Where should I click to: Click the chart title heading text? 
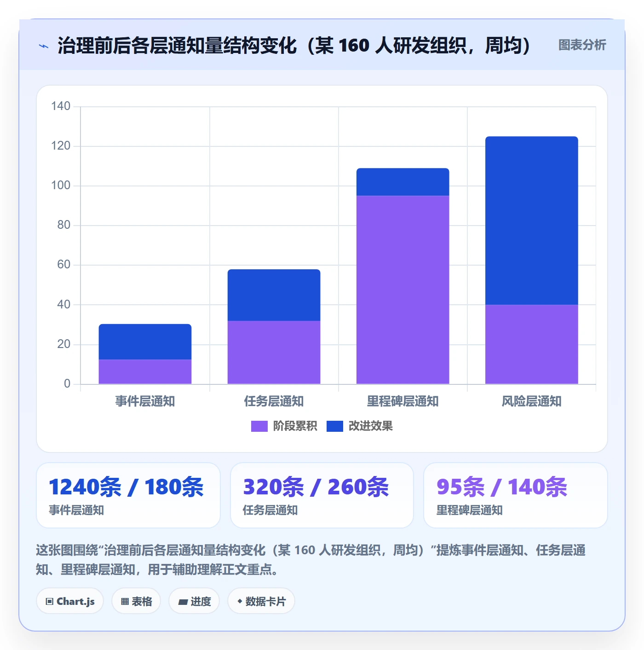[294, 46]
